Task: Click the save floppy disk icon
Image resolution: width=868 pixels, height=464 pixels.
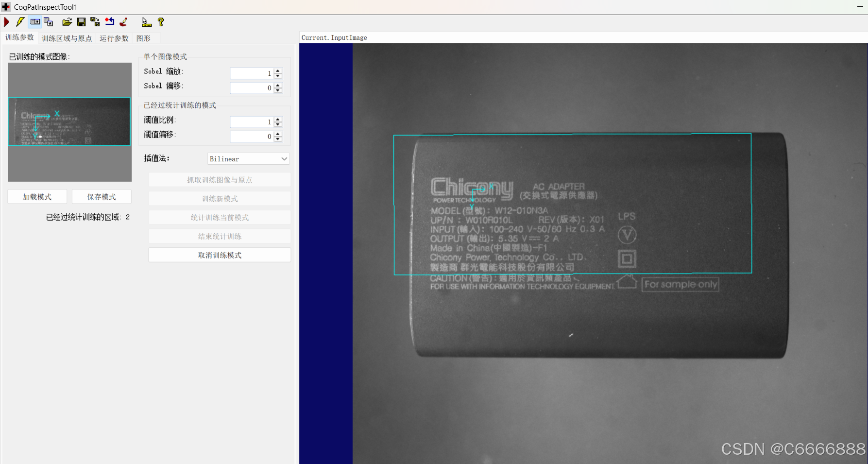Action: point(81,22)
